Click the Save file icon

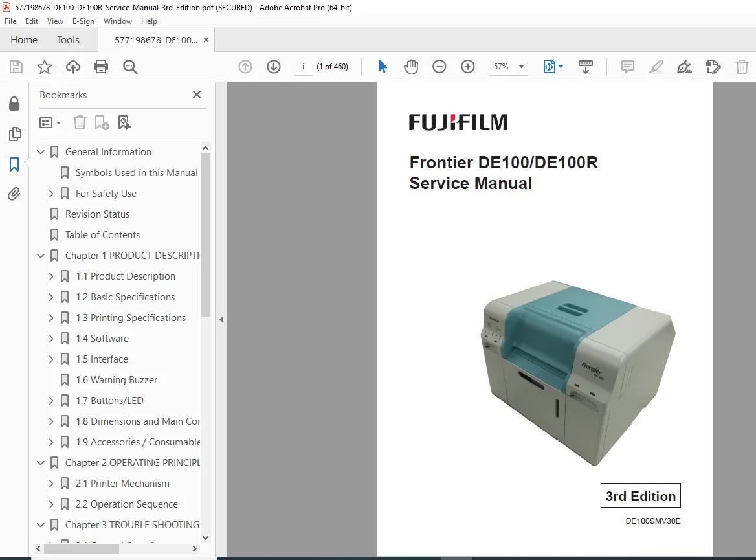coord(16,67)
